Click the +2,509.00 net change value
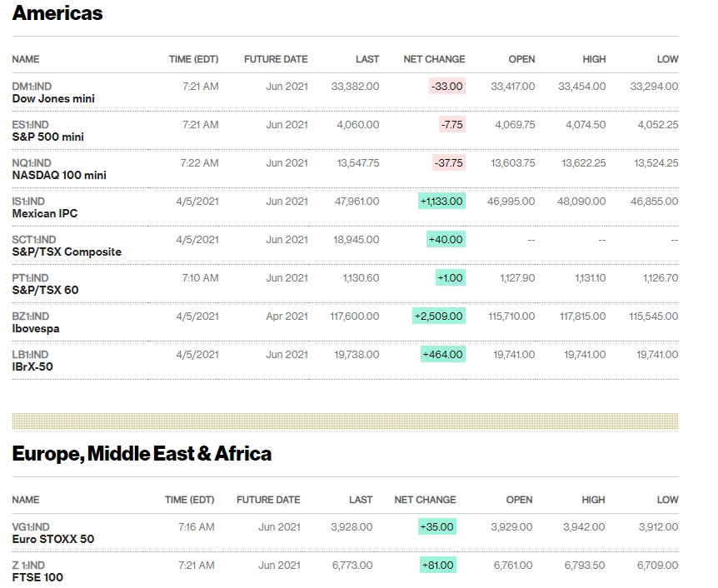The height and width of the screenshot is (588, 718). pos(439,316)
